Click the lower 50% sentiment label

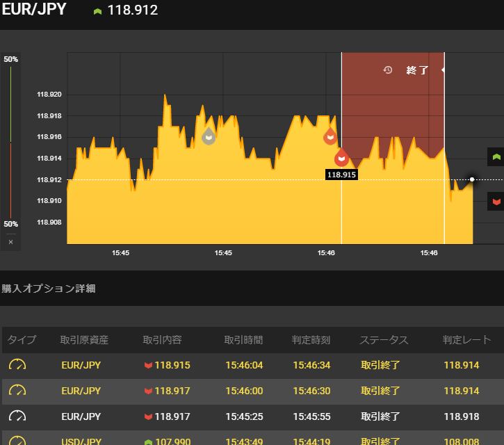(11, 224)
